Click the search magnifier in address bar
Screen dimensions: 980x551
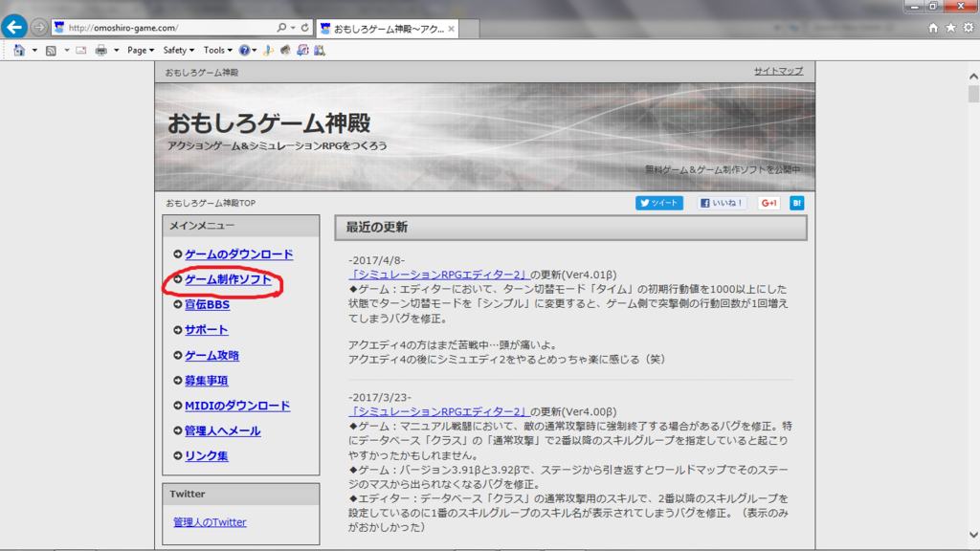281,28
